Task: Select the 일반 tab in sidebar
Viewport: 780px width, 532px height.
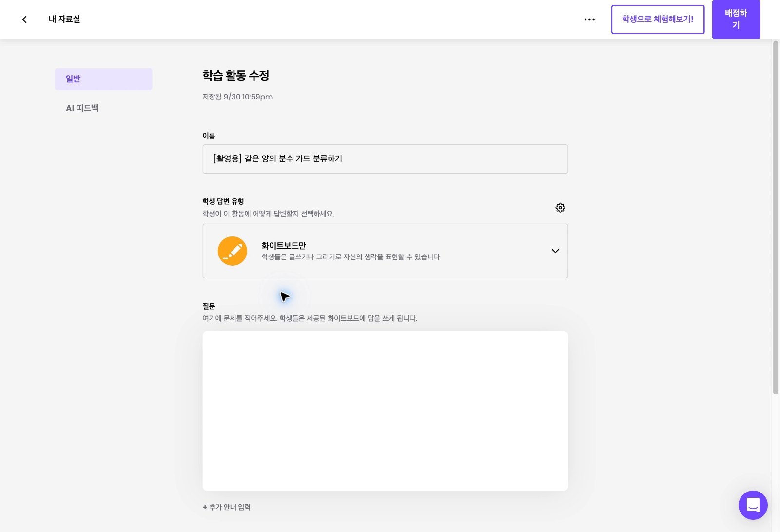Action: 103,79
